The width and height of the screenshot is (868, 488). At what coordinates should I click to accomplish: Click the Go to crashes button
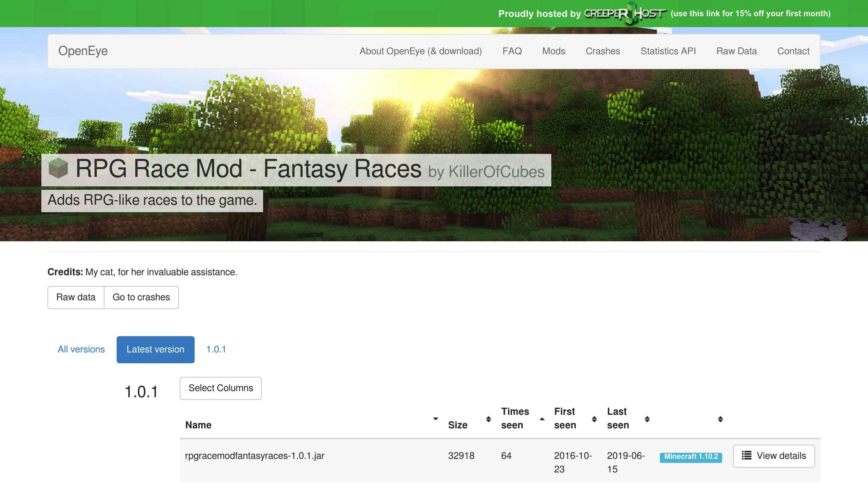point(141,297)
